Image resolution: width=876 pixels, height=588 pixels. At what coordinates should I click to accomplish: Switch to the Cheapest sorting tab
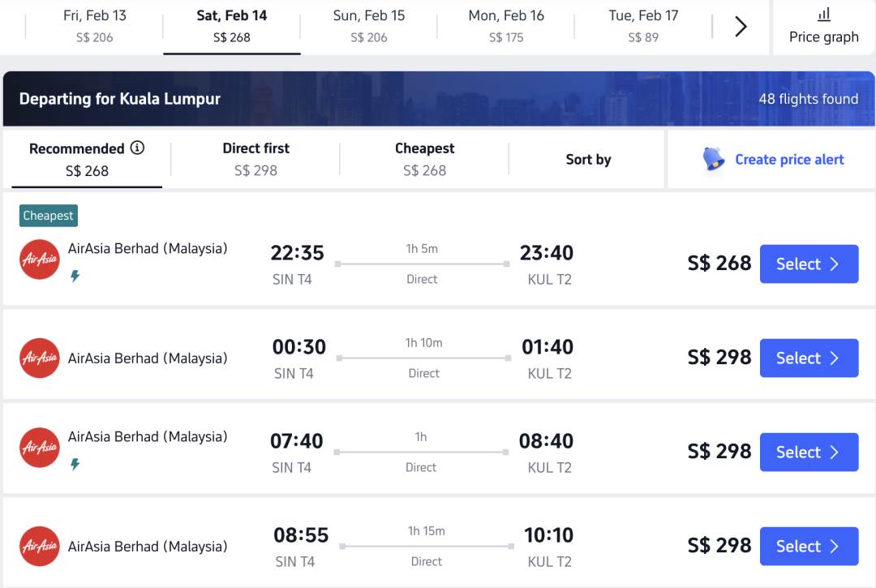pyautogui.click(x=424, y=159)
